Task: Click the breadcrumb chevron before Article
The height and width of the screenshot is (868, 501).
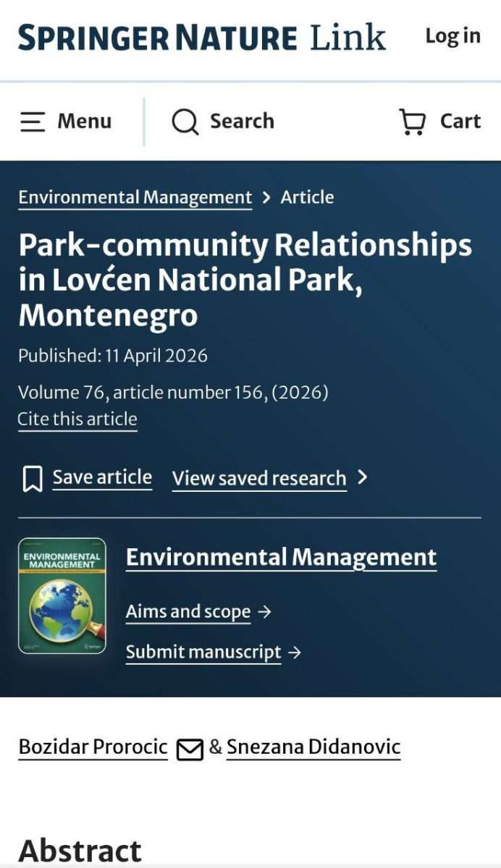Action: (x=266, y=197)
